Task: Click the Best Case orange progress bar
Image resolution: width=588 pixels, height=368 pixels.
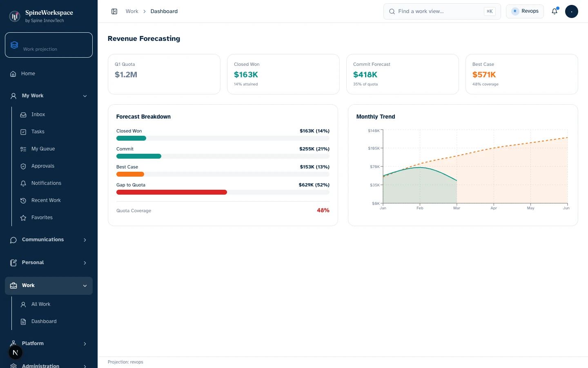Action: (130, 174)
